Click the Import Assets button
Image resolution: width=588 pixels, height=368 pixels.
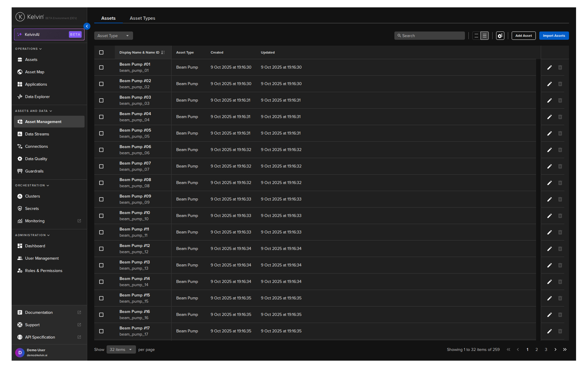click(x=554, y=36)
